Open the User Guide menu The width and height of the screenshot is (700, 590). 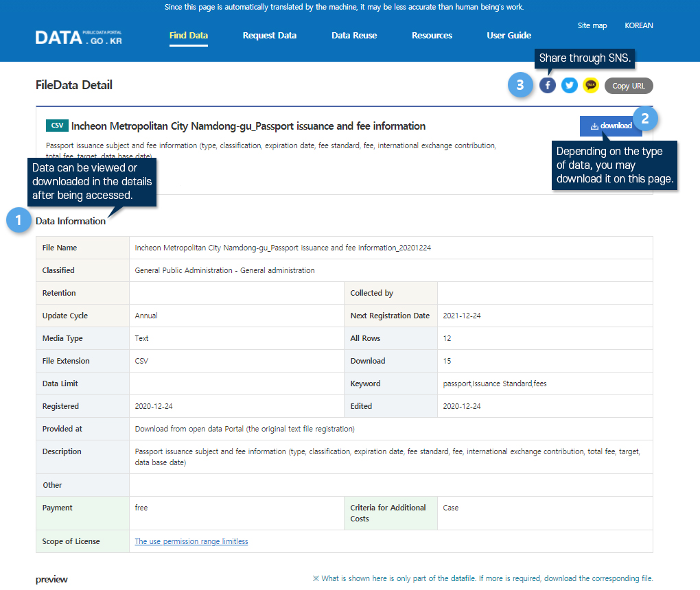(x=509, y=36)
